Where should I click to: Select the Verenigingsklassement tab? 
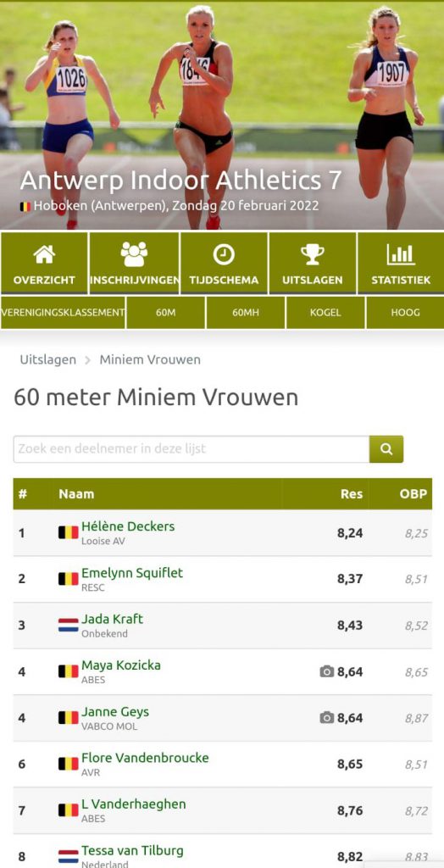pyautogui.click(x=63, y=312)
